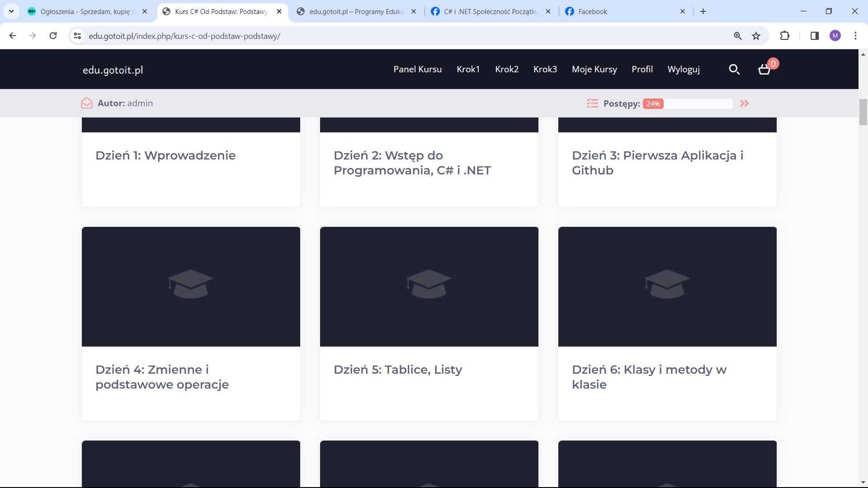Screen dimensions: 868x488
Task: Click the Dzień 4 graduation cap thumbnail
Action: (x=191, y=286)
